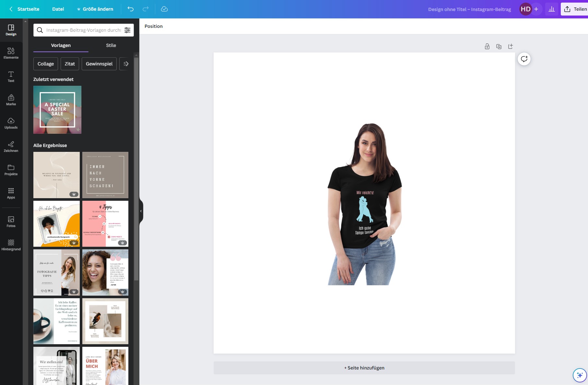The image size is (588, 385).
Task: Open the Zeichnen drawing tool
Action: pos(11,147)
